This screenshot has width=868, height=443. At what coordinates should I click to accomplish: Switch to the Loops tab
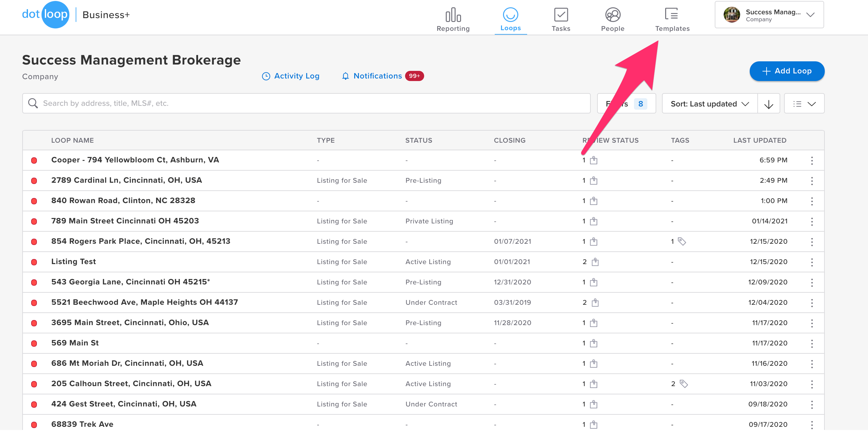511,18
